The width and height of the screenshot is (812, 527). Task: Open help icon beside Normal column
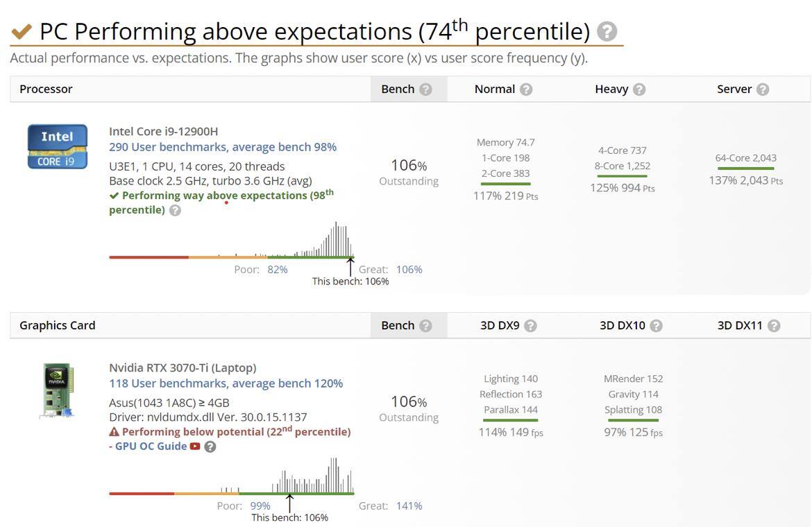526,89
